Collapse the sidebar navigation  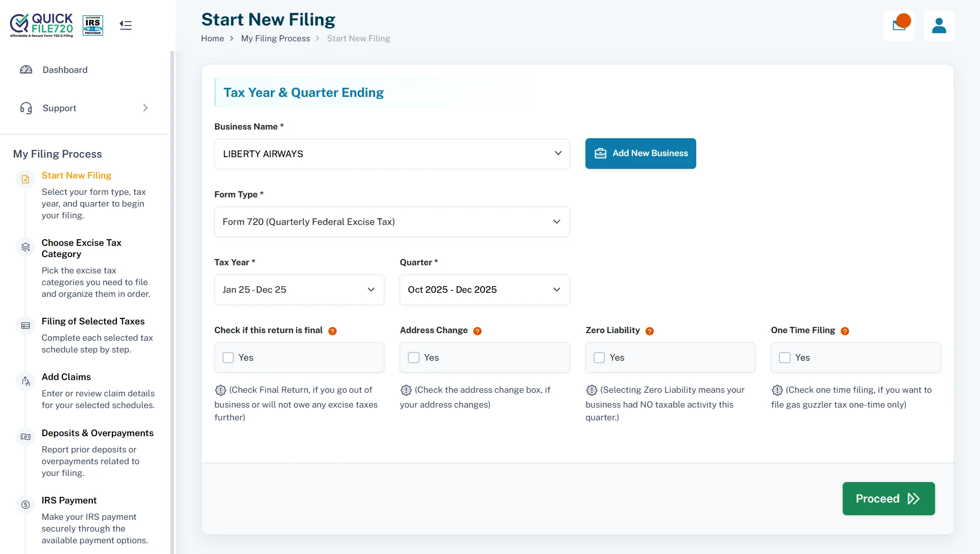tap(125, 26)
